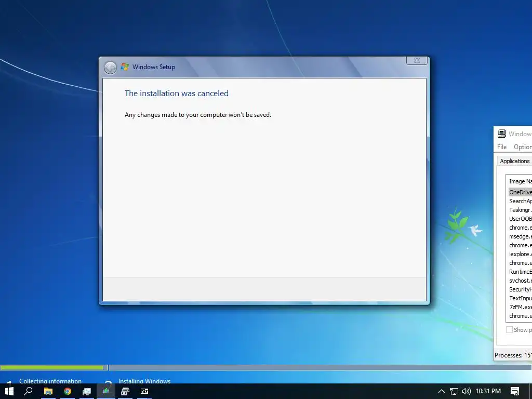Image resolution: width=532 pixels, height=399 pixels.
Task: Click the Task Manager title bar icon
Action: pyautogui.click(x=502, y=134)
